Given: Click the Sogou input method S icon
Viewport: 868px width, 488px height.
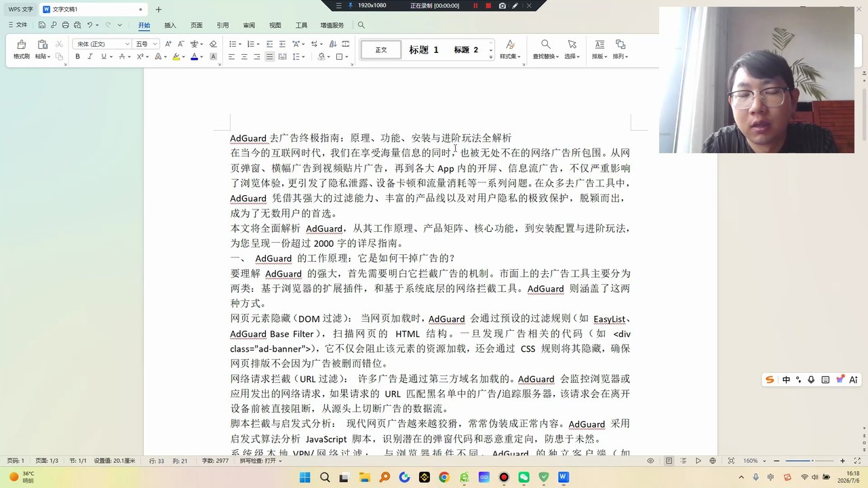Looking at the screenshot, I should [770, 380].
